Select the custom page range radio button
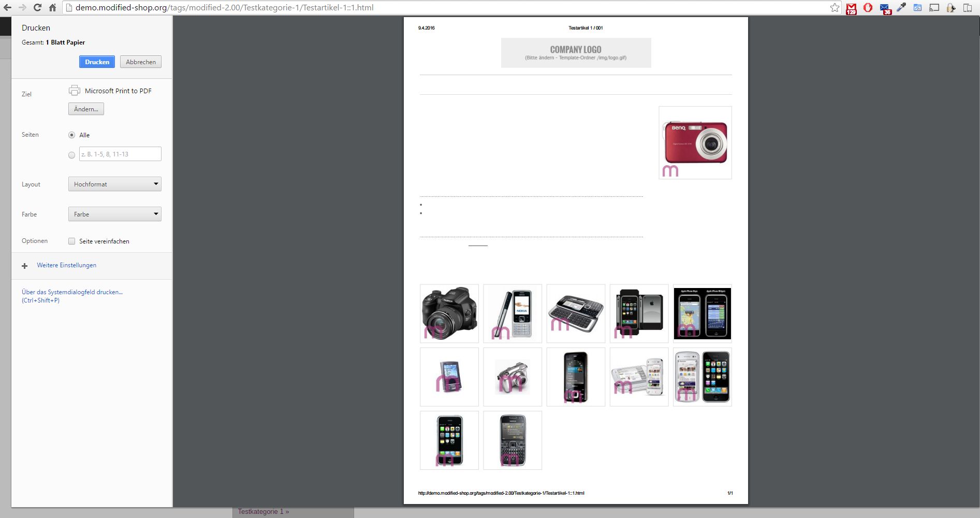980x518 pixels. 72,155
